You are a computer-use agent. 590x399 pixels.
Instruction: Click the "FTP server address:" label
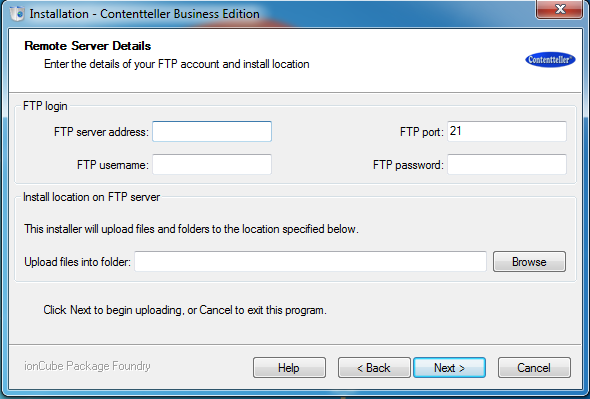coord(102,132)
